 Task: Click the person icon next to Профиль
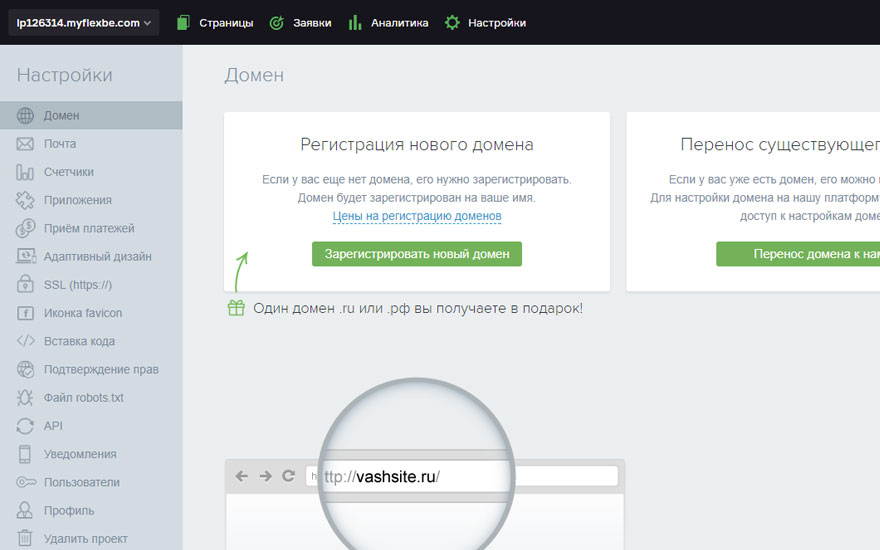[x=25, y=511]
